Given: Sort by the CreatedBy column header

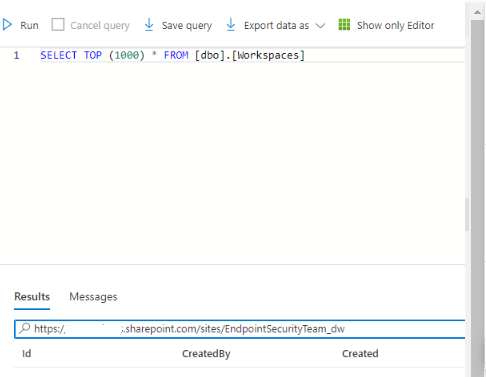Looking at the screenshot, I should coord(206,353).
